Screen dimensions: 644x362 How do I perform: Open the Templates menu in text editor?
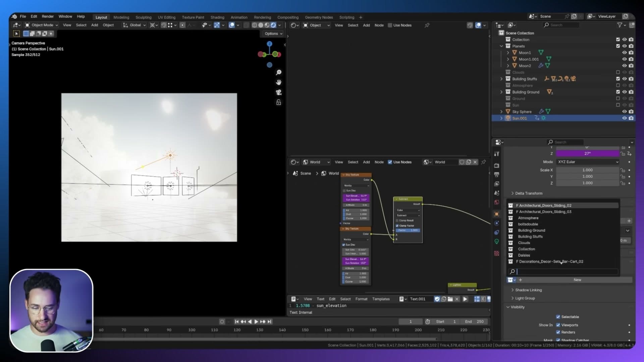pos(381,299)
